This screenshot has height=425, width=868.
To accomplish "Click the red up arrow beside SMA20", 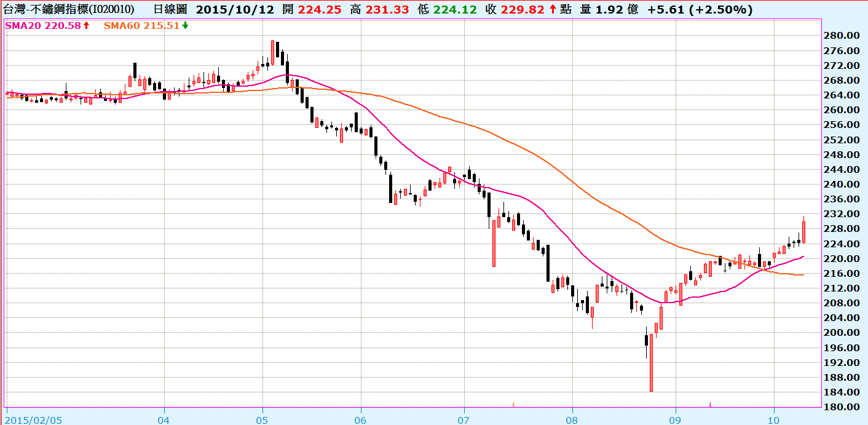I will (87, 26).
